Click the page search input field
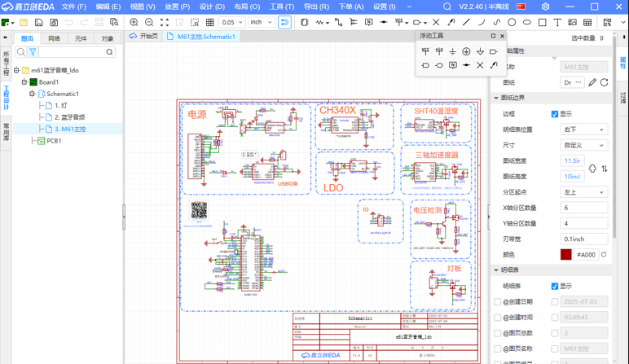This screenshot has height=364, width=629. coord(73,52)
